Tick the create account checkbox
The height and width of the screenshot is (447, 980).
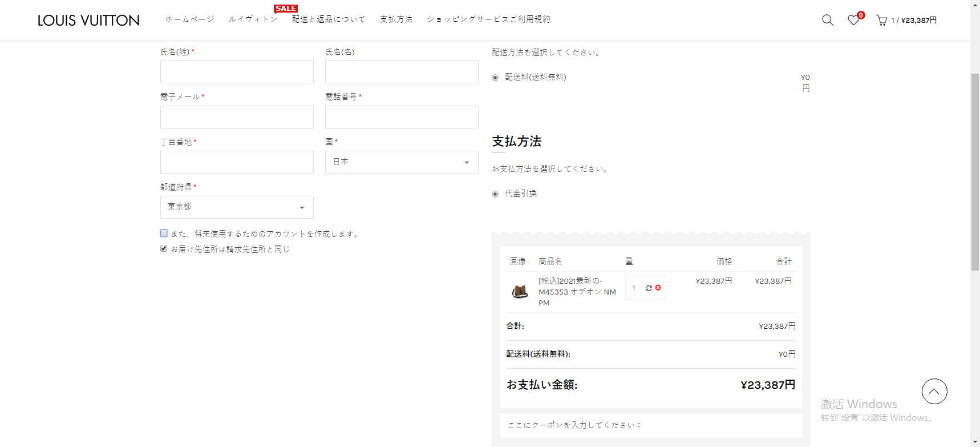tap(164, 233)
